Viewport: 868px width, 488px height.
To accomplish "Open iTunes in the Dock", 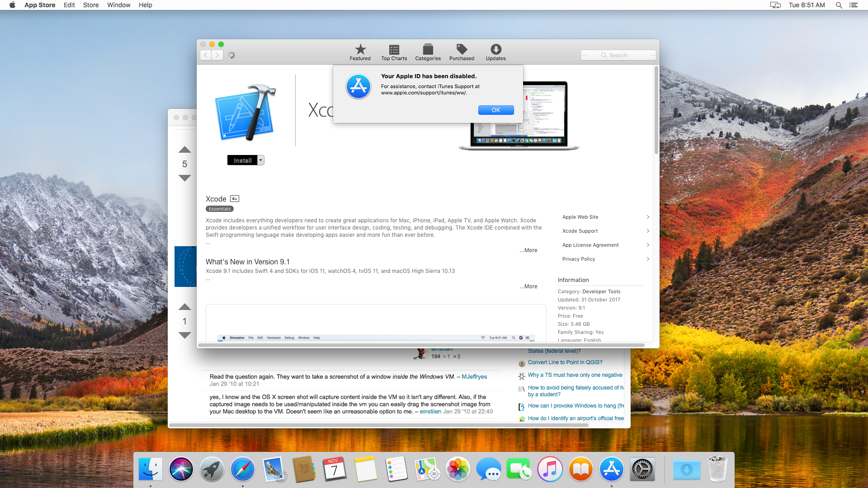I will point(550,469).
